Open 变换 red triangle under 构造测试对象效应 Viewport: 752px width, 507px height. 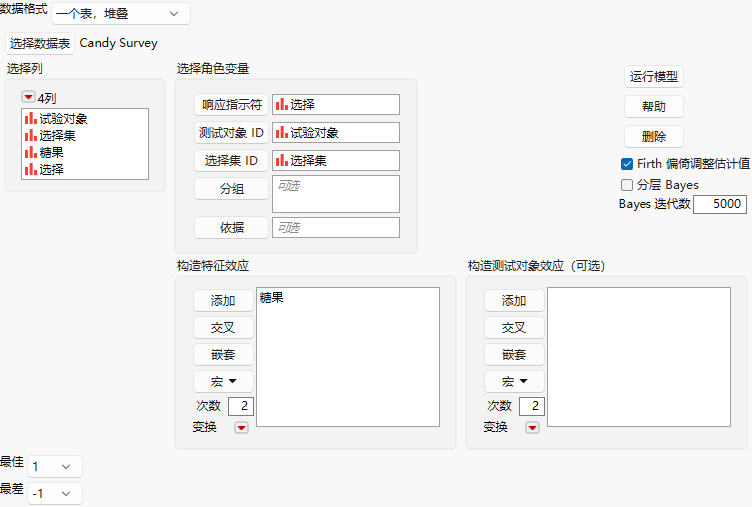(532, 427)
